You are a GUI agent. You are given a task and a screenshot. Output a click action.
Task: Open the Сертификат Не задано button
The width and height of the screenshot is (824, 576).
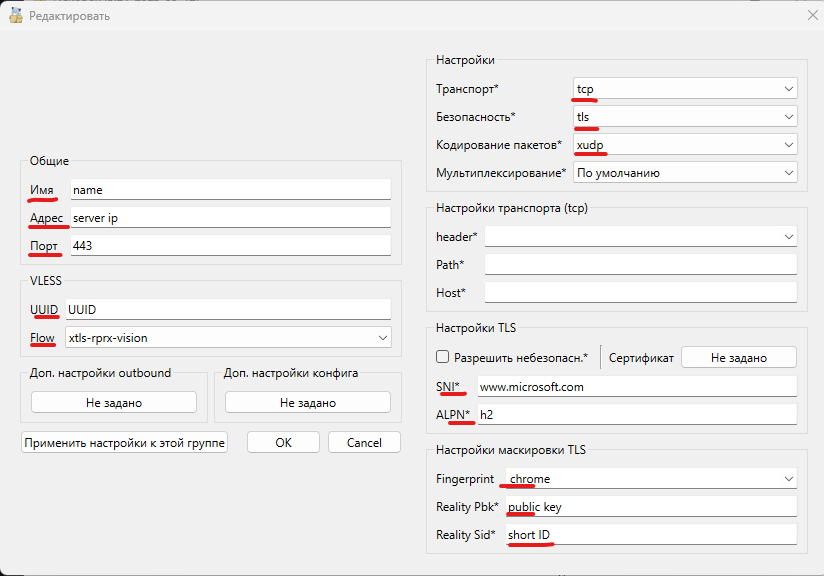click(x=739, y=356)
